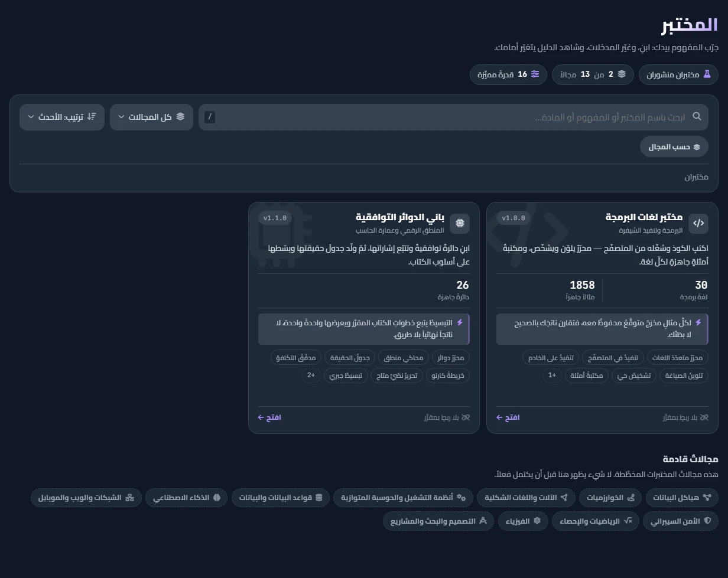The width and height of the screenshot is (728, 578).
Task: Expand the +2 more tags chip
Action: (x=310, y=375)
